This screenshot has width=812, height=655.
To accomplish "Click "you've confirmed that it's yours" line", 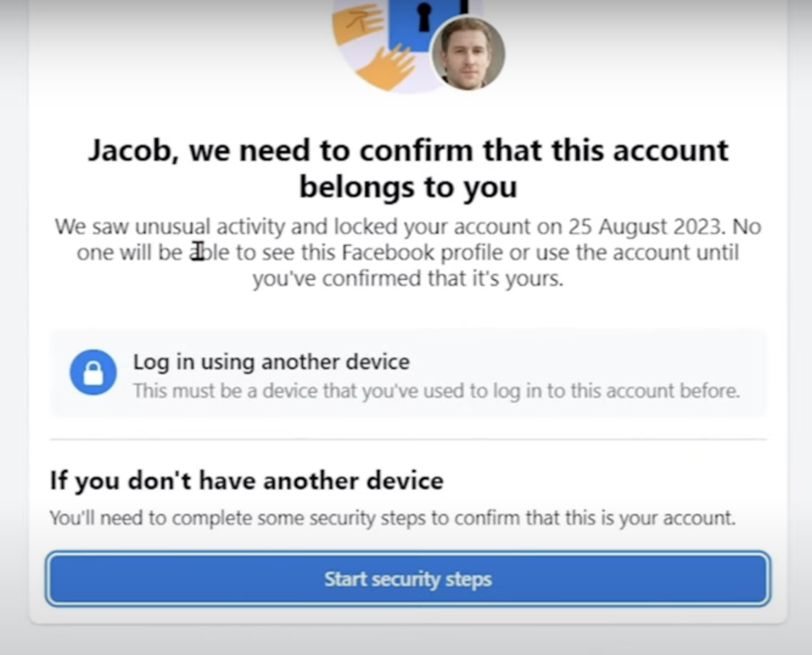I will 408,279.
